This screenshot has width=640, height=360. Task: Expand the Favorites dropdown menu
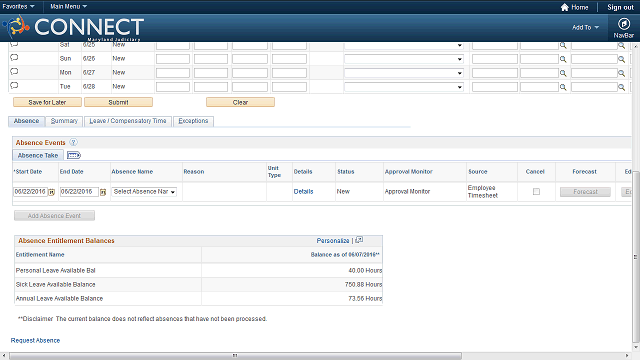18,7
